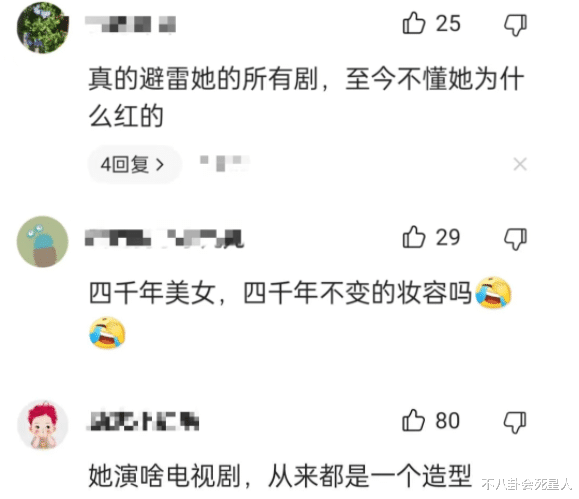Open the green plant avatar profile
This screenshot has height=499, width=579.
pyautogui.click(x=43, y=28)
